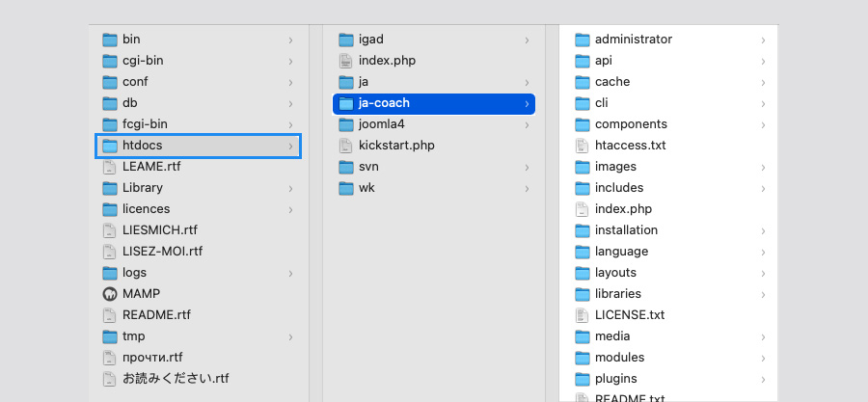868x402 pixels.
Task: Select the MAMP application icon
Action: pos(110,294)
